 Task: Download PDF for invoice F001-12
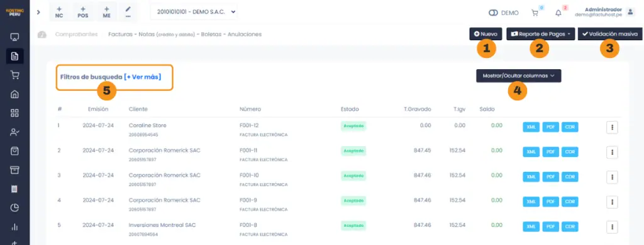pyautogui.click(x=550, y=127)
